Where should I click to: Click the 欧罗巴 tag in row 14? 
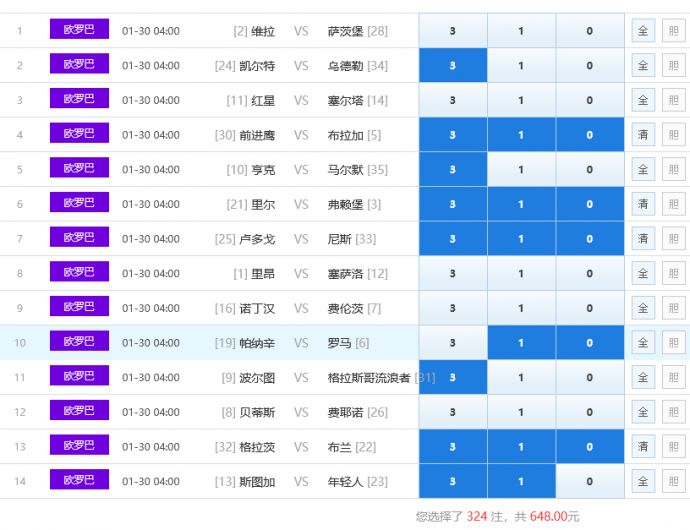pos(79,480)
